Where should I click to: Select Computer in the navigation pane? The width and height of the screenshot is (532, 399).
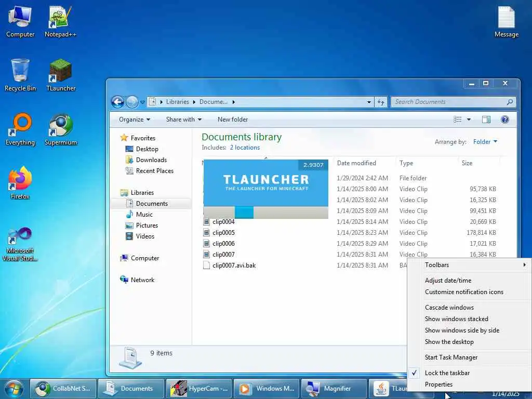[145, 258]
